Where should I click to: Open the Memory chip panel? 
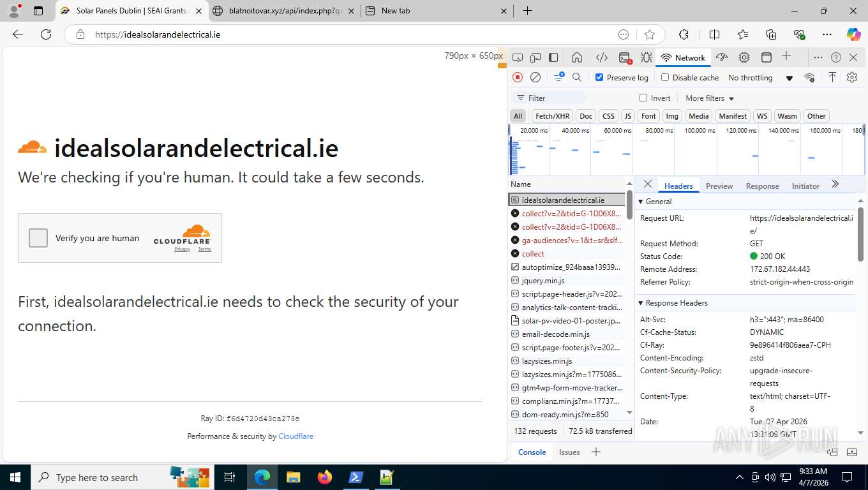point(744,57)
